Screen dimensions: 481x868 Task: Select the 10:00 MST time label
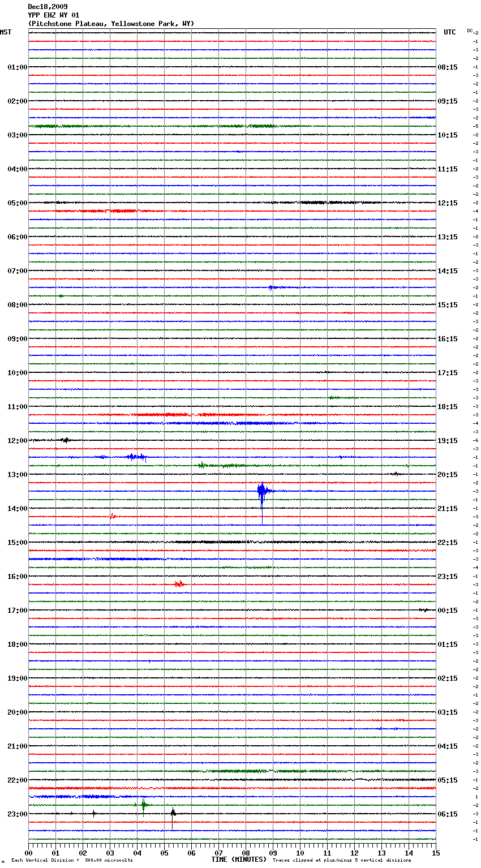18,373
